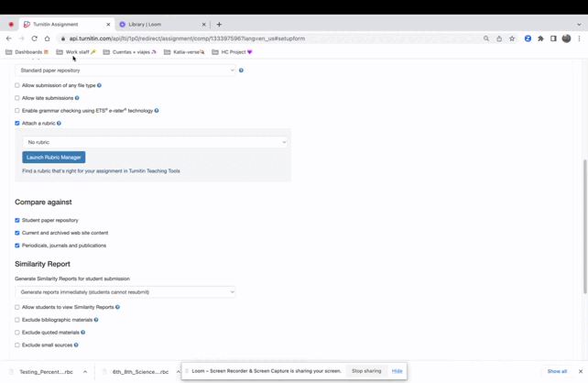
Task: Open the blue Zoom extension icon
Action: coord(528,38)
